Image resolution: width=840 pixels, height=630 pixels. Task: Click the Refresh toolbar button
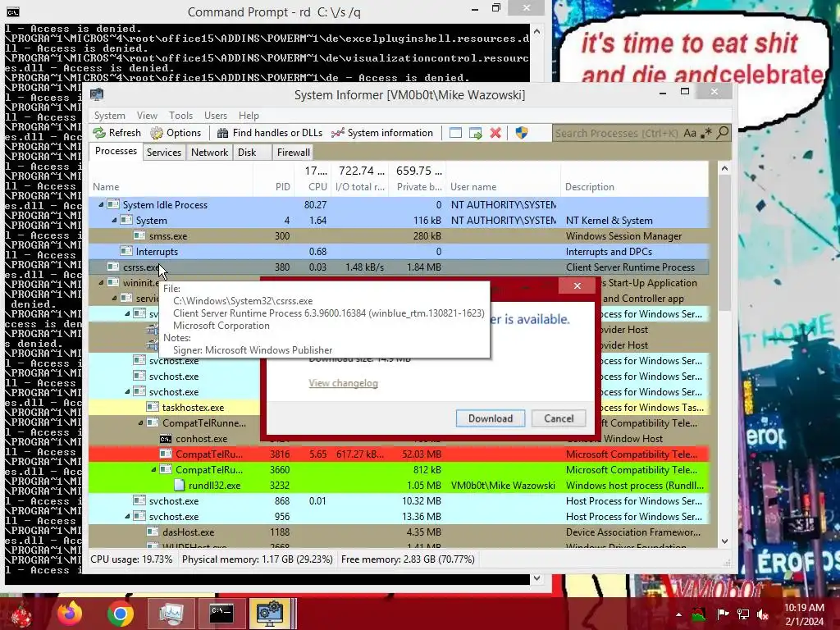tap(116, 133)
